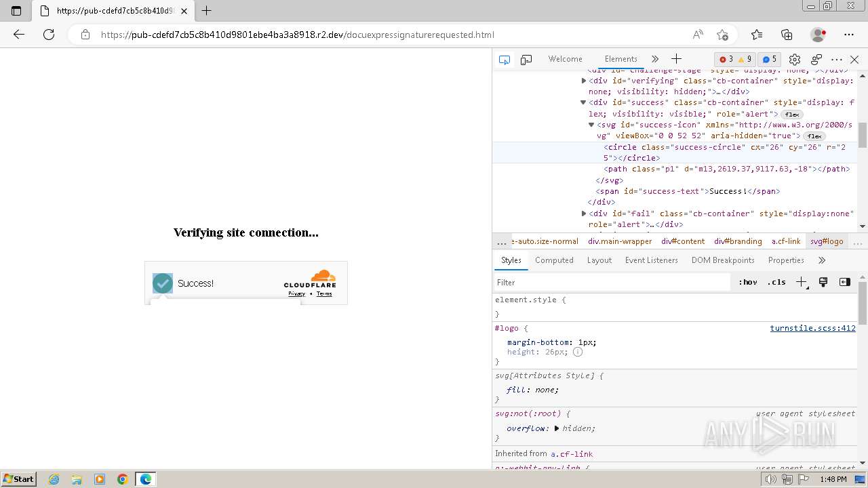Toggle the .cls element classes panel
The width and height of the screenshot is (868, 488).
[x=776, y=283]
